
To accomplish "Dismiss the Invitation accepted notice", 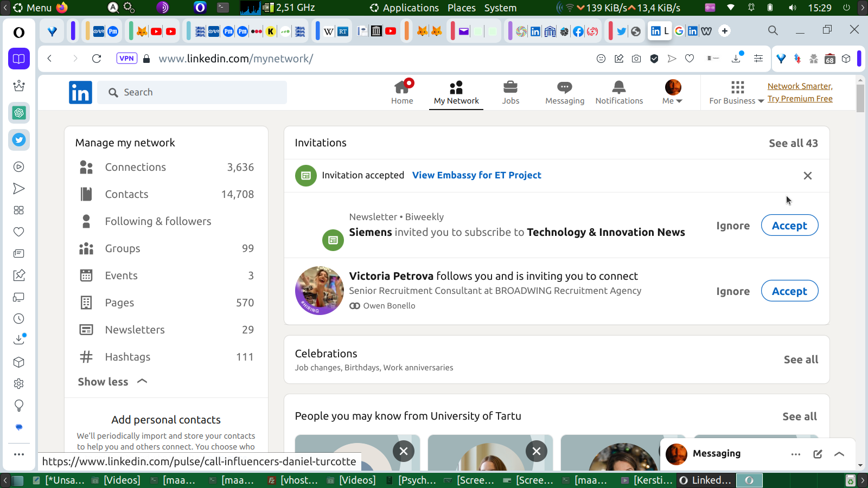I will [x=808, y=176].
